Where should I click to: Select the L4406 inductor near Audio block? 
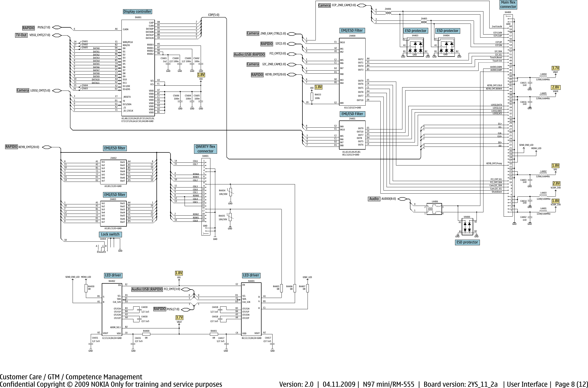point(435,208)
